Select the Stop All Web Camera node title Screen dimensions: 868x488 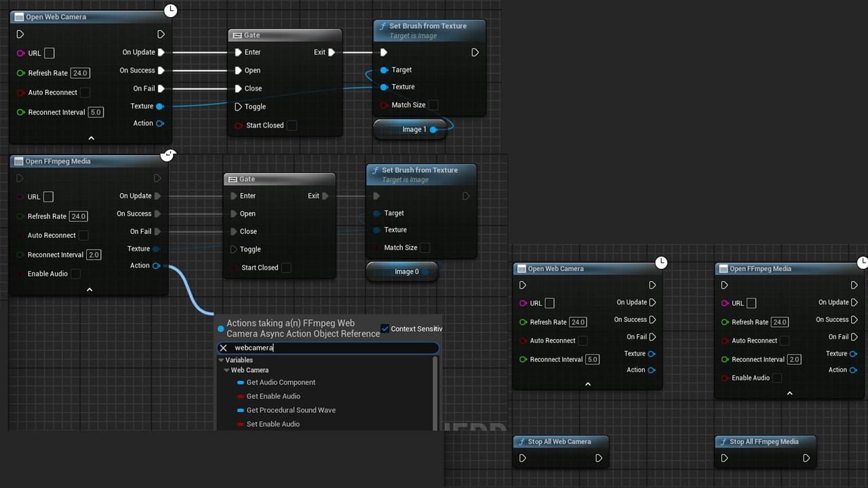pos(559,442)
